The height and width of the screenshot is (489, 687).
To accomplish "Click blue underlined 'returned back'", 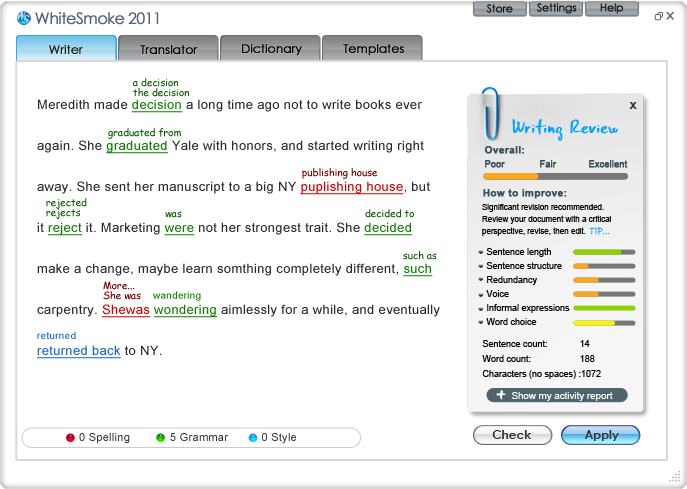I will coord(78,351).
